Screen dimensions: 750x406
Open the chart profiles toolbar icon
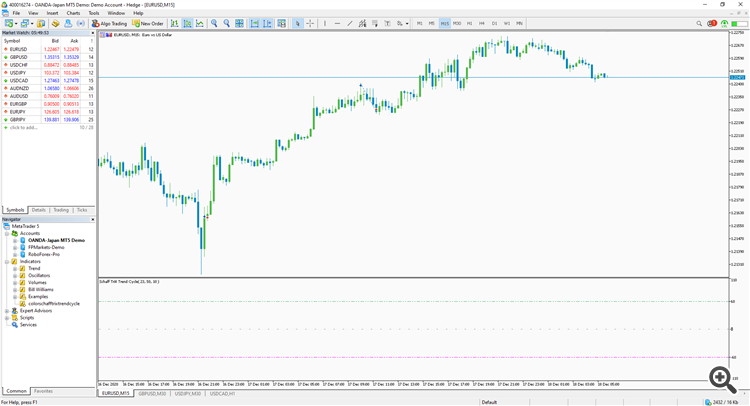point(24,23)
